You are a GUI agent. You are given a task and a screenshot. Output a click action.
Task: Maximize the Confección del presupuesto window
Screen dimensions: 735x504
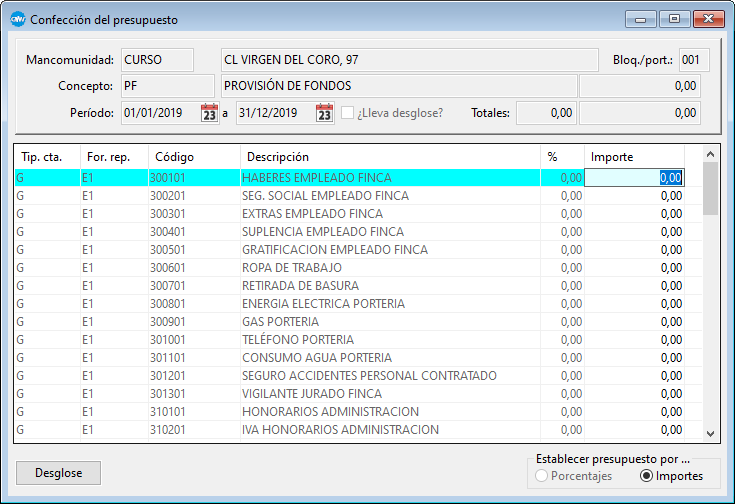coord(674,18)
